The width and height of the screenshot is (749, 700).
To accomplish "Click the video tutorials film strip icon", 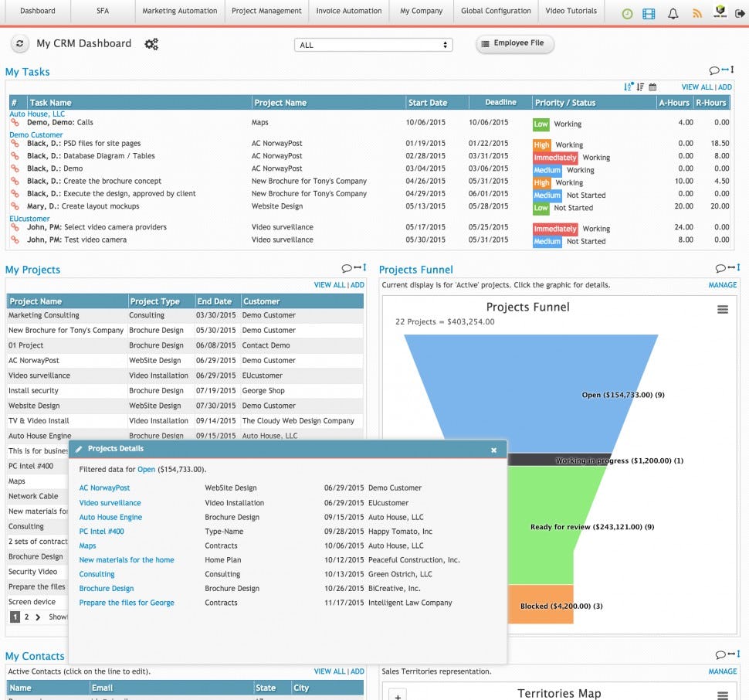I will tap(649, 12).
